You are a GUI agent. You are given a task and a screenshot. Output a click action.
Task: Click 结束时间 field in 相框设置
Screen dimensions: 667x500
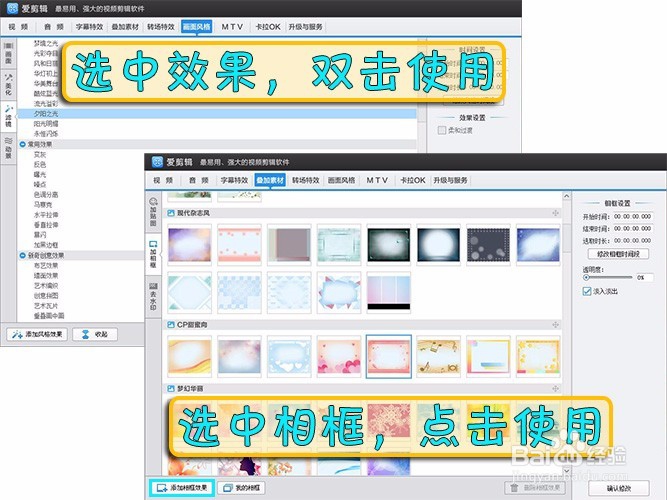click(x=632, y=229)
